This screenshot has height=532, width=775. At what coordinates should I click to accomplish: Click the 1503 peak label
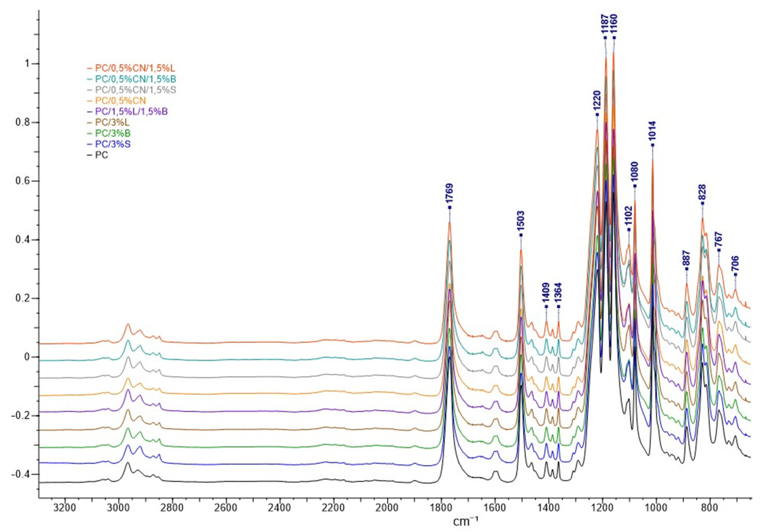click(521, 222)
